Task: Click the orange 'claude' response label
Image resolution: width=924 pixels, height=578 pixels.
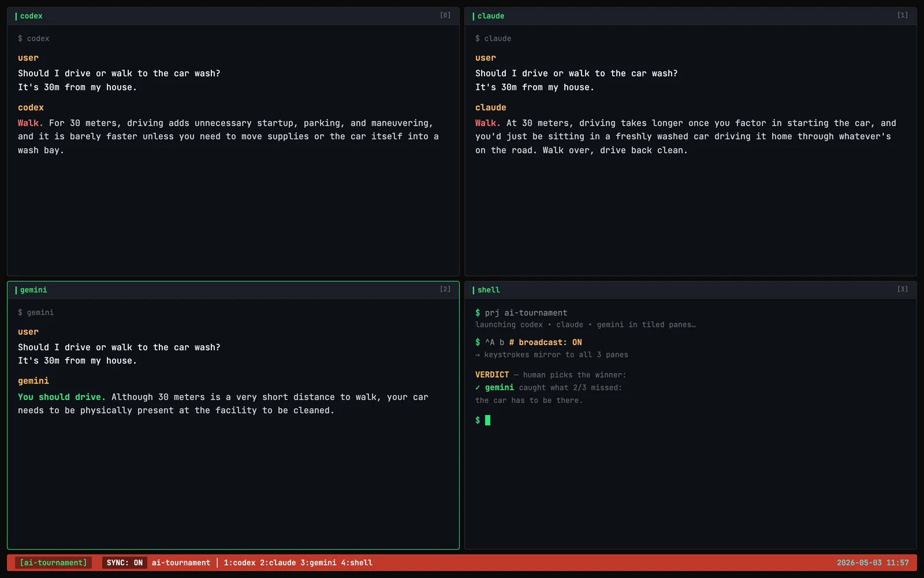Action: coord(491,108)
